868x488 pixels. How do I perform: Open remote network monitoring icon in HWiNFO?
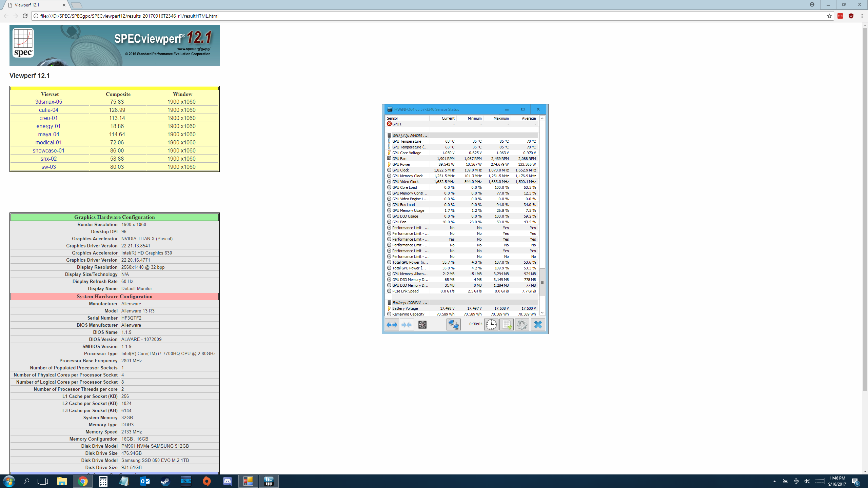point(453,325)
